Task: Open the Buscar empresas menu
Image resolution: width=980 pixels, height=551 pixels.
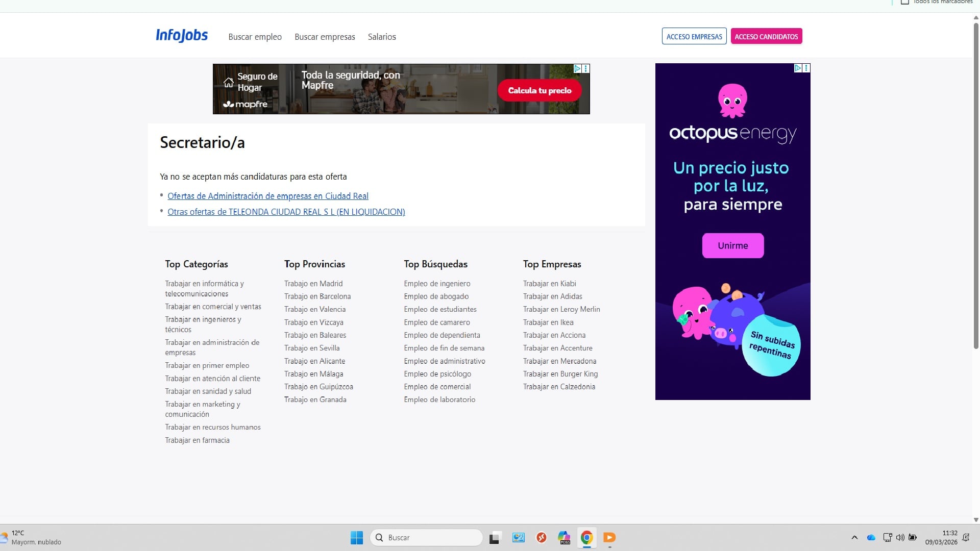Action: point(325,37)
